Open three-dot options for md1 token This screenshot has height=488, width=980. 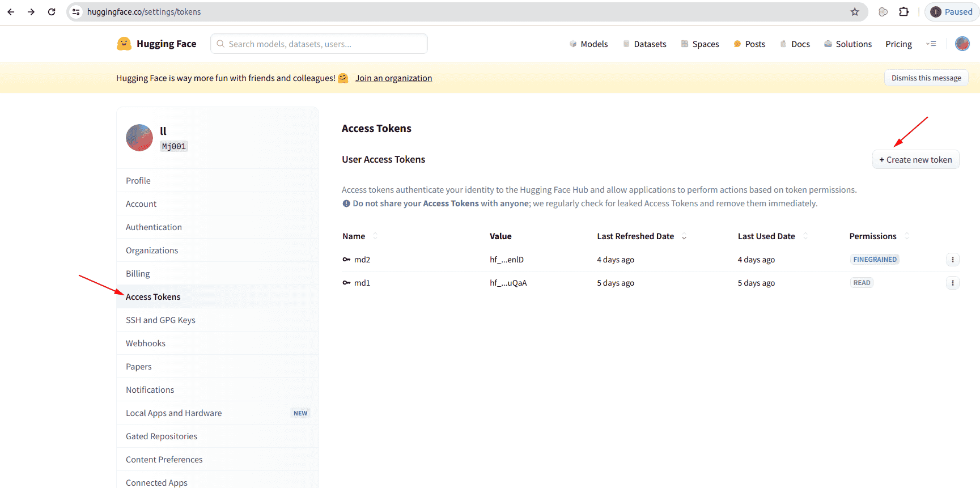click(952, 283)
